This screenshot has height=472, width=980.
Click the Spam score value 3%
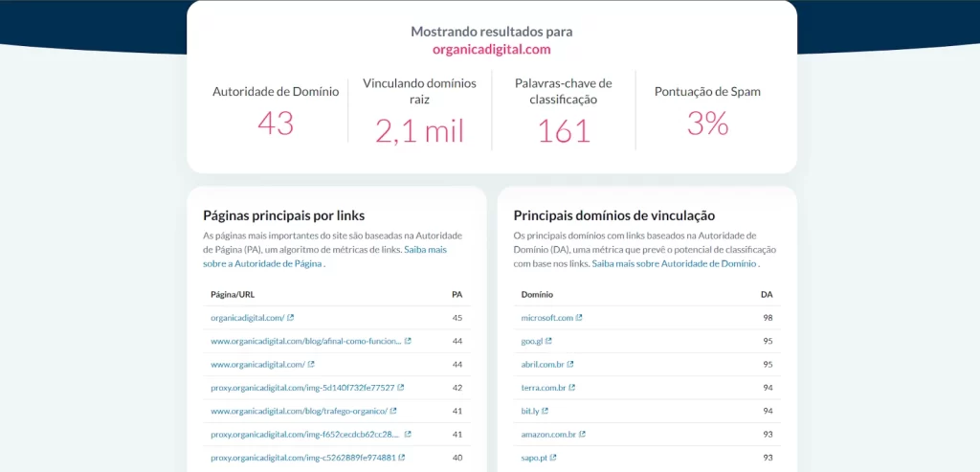[x=707, y=124]
